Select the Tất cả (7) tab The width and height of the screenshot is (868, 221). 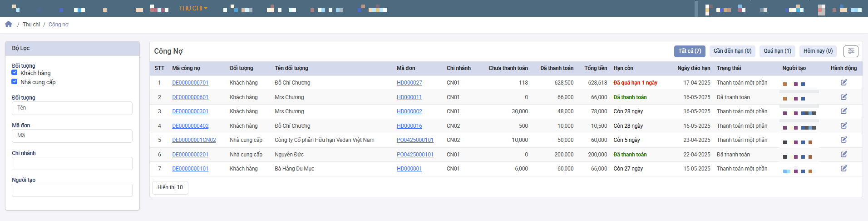pos(690,51)
